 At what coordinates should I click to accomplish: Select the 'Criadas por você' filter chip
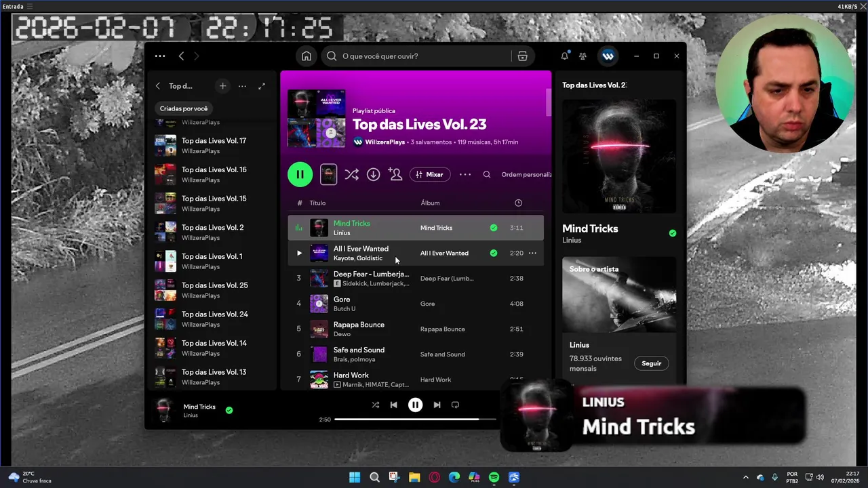(x=184, y=108)
